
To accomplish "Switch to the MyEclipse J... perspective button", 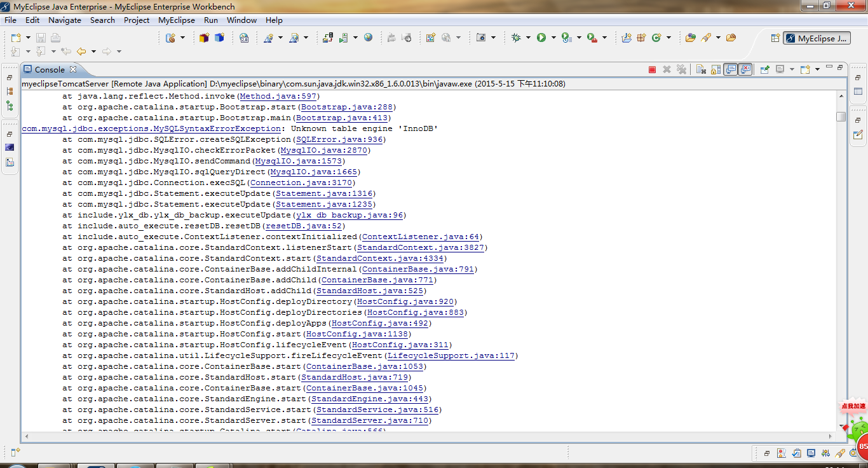I will point(816,38).
